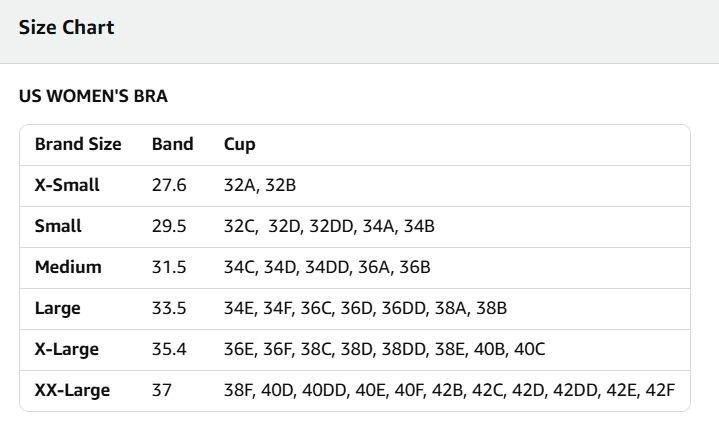This screenshot has height=437, width=719.
Task: Select the 29.5 band measurement
Action: point(169,226)
